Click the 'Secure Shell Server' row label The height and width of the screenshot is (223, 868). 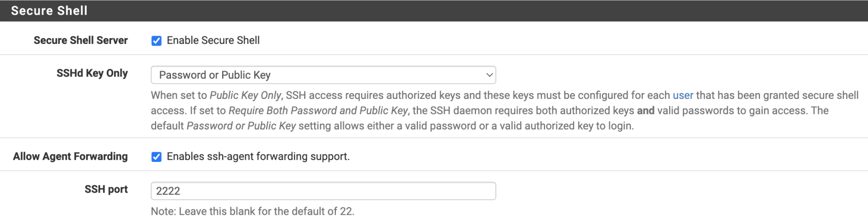(x=81, y=40)
